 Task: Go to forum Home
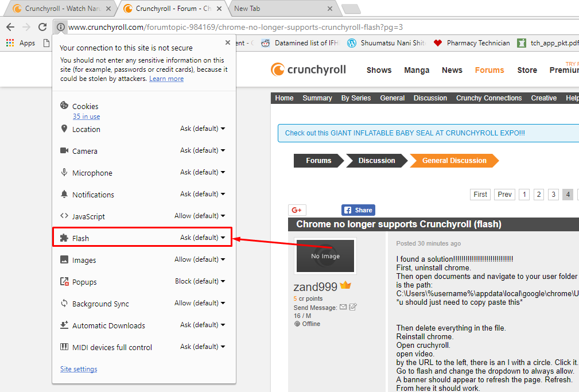(x=284, y=98)
